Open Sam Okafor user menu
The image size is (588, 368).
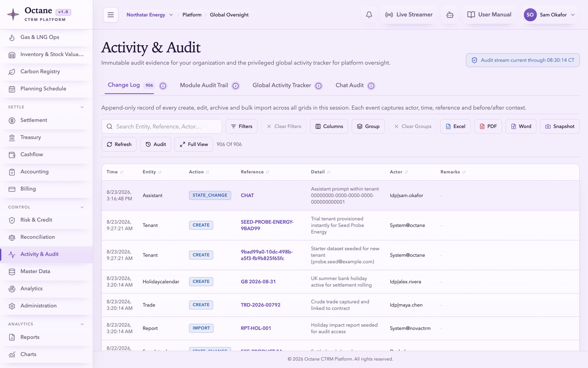click(549, 15)
